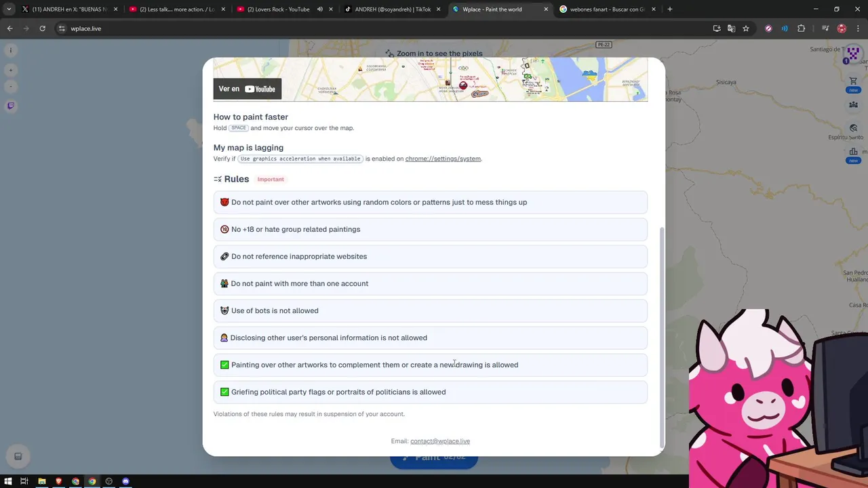Image resolution: width=868 pixels, height=488 pixels.
Task: Zoom in with the plus button
Action: coord(11,70)
